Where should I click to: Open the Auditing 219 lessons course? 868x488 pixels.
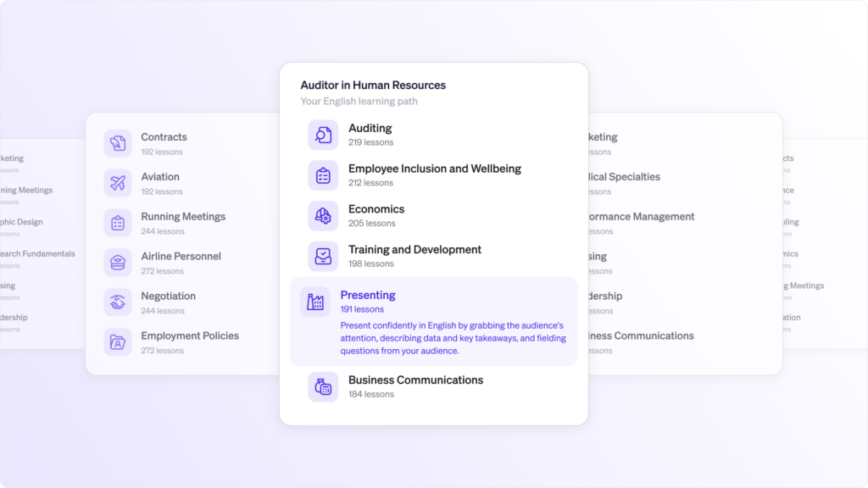[433, 135]
